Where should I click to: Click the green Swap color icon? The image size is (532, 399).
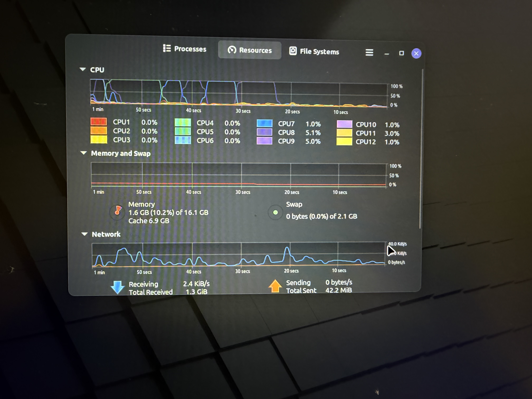pyautogui.click(x=275, y=212)
